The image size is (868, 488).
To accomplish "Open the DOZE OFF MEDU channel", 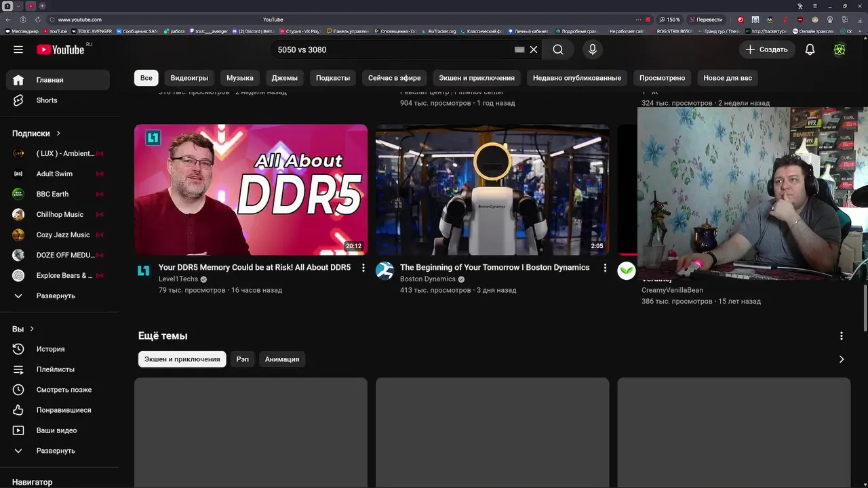I will [58, 255].
